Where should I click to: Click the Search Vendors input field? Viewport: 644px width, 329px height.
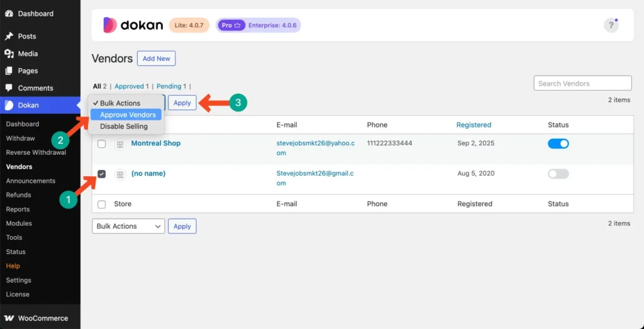pos(582,83)
